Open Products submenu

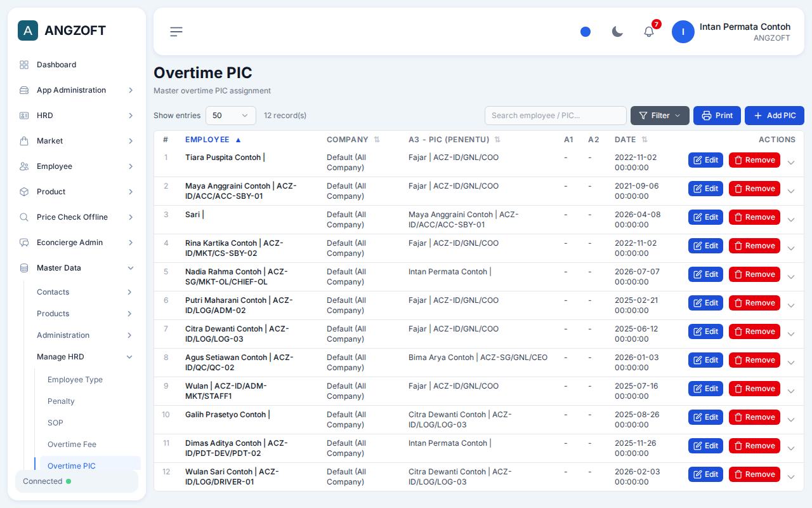[x=85, y=314]
